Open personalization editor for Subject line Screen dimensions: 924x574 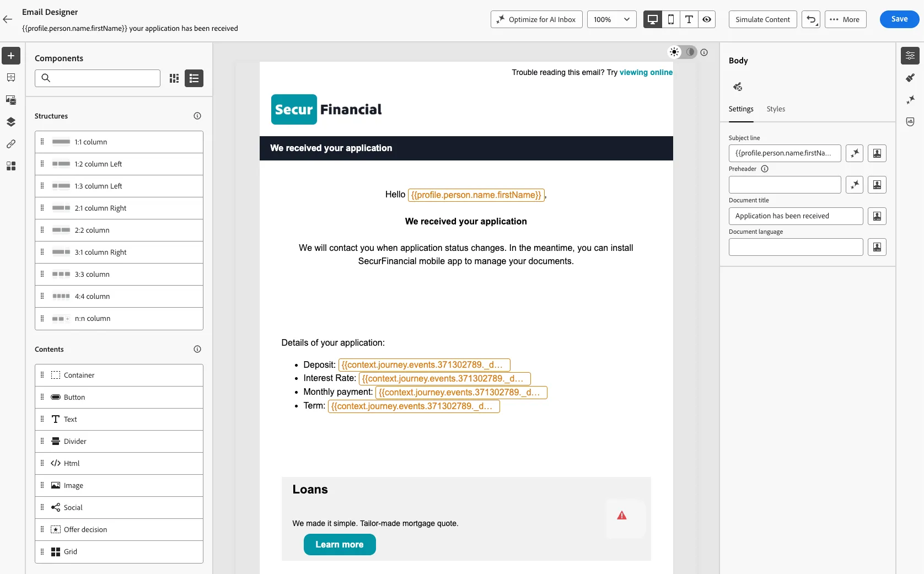(877, 153)
